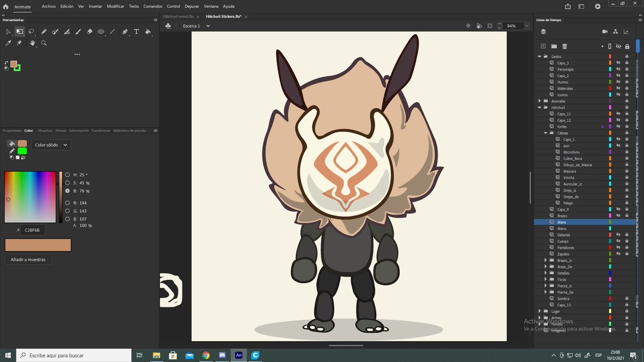Select the Pencil tool
The height and width of the screenshot is (362, 644).
pyautogui.click(x=44, y=32)
